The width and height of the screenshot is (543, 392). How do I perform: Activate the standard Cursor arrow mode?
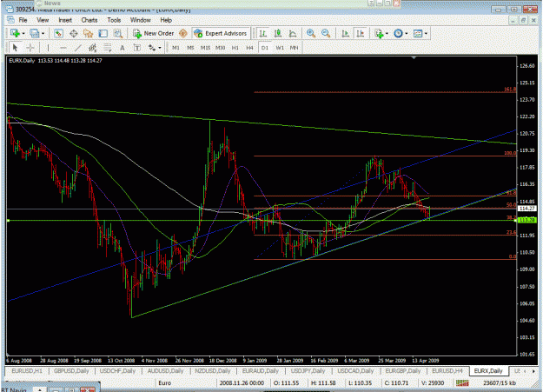pyautogui.click(x=15, y=48)
